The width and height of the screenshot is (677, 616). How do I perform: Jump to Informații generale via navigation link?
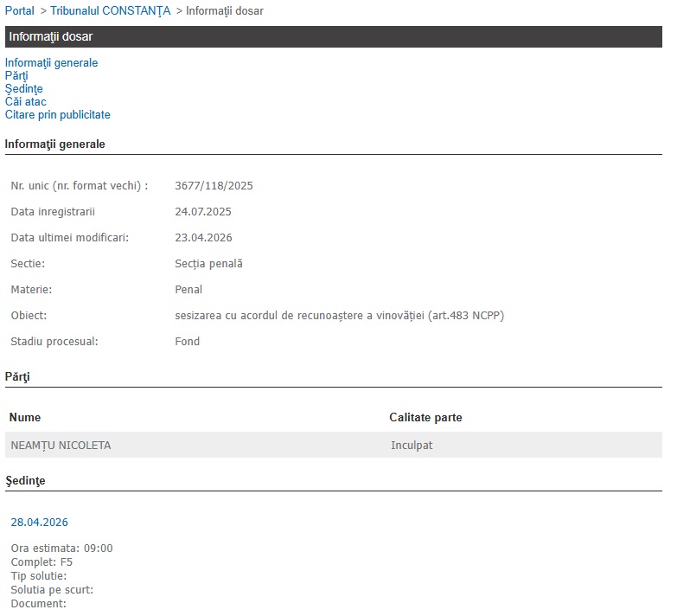51,63
